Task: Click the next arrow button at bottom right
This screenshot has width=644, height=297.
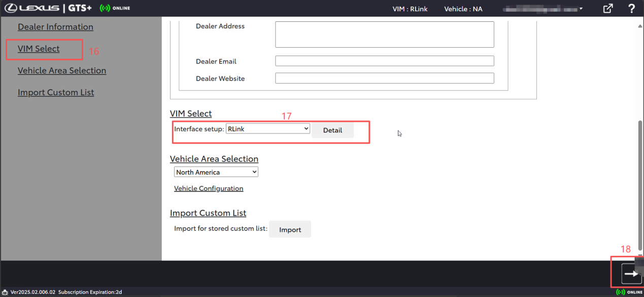Action: click(x=631, y=274)
